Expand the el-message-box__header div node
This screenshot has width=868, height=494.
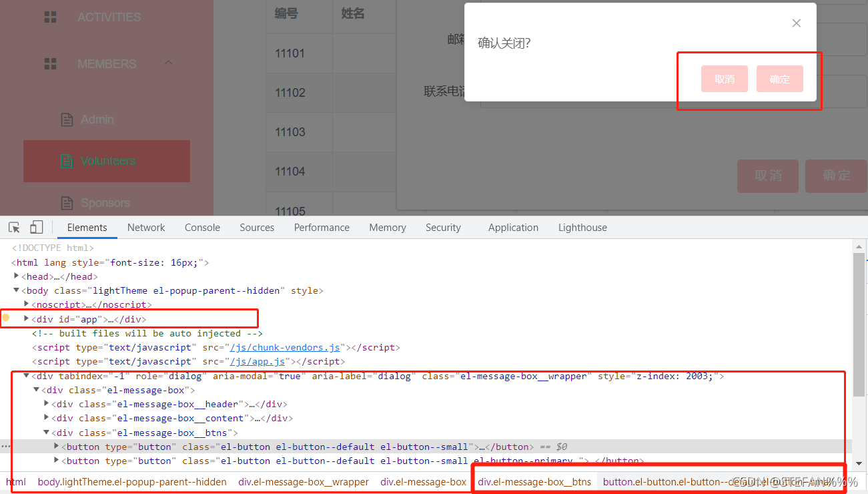47,404
